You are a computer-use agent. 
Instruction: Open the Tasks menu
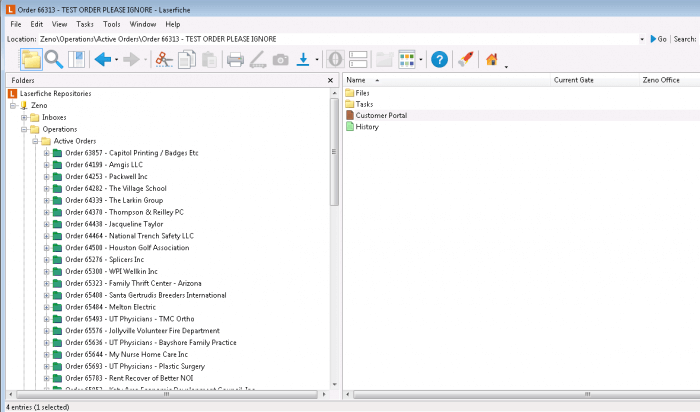[x=85, y=24]
